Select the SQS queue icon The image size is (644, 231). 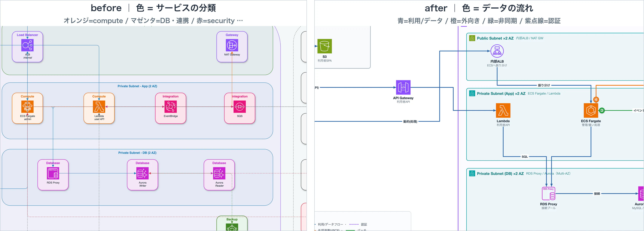[x=240, y=107]
